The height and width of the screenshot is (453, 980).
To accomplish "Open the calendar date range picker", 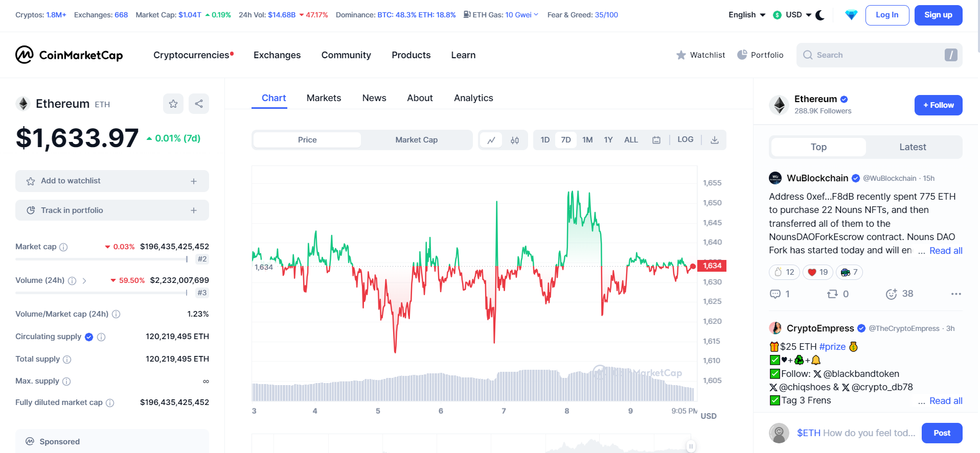I will [x=656, y=140].
